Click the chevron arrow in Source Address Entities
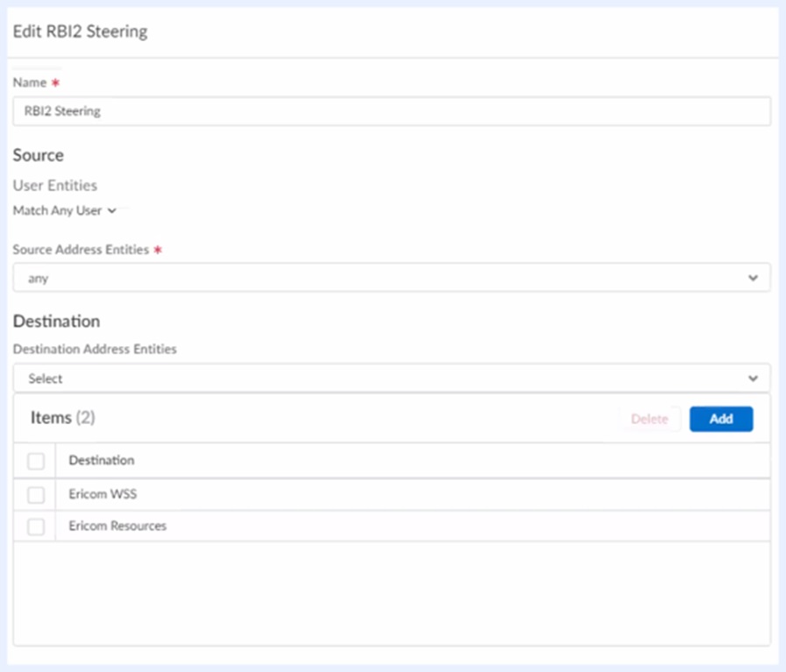The width and height of the screenshot is (786, 672). click(753, 278)
